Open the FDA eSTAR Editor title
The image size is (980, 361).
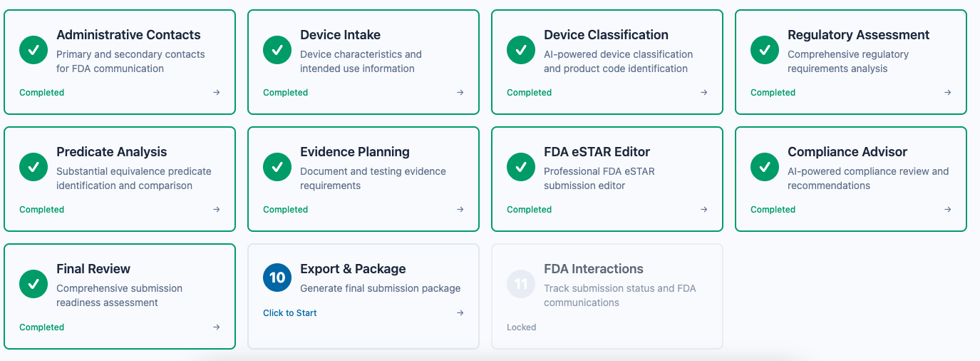click(597, 152)
